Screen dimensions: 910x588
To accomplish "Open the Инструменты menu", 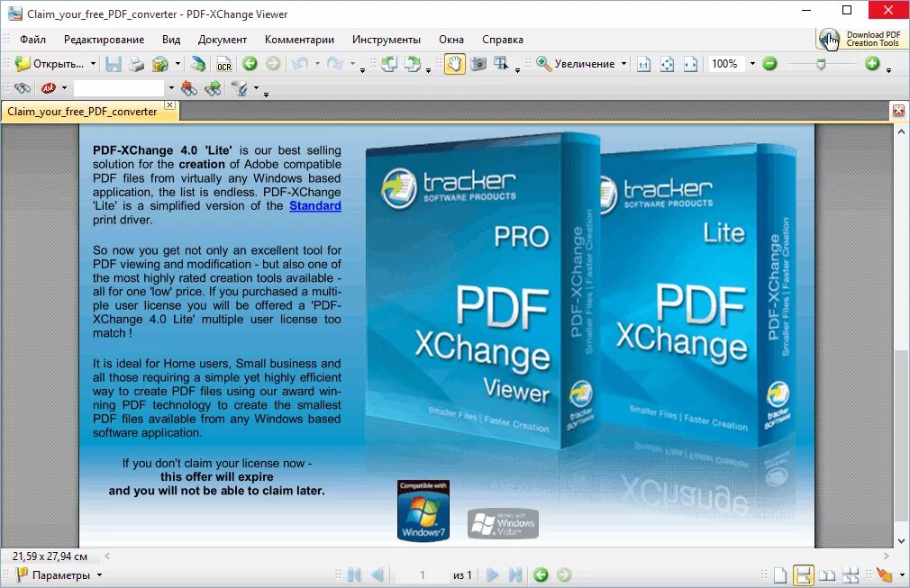I will 387,40.
